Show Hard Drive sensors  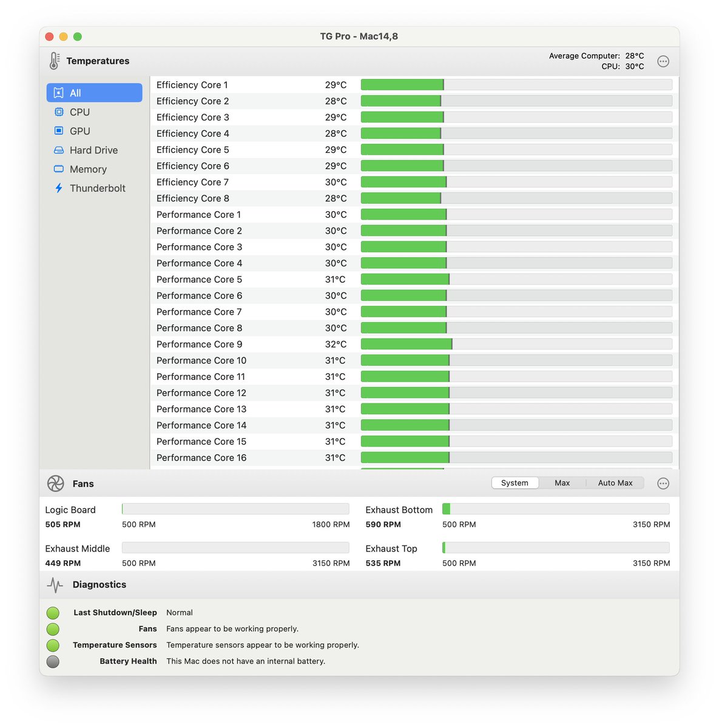pos(94,150)
